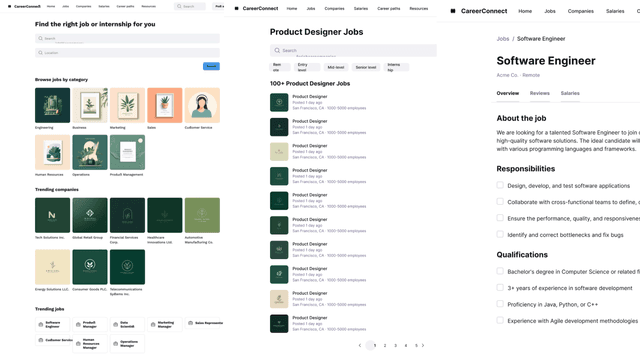The height and width of the screenshot is (360, 640).
Task: Click the briefcase icon on Product Manager chip
Action: 78,324
